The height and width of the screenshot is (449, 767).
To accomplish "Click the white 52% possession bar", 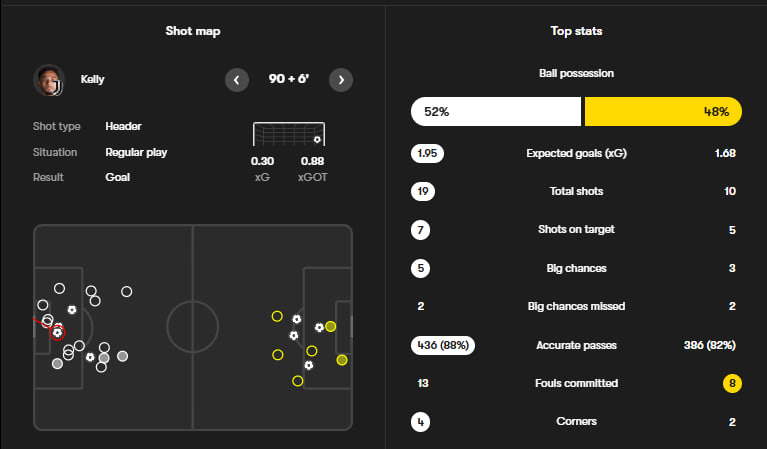I will tap(495, 112).
